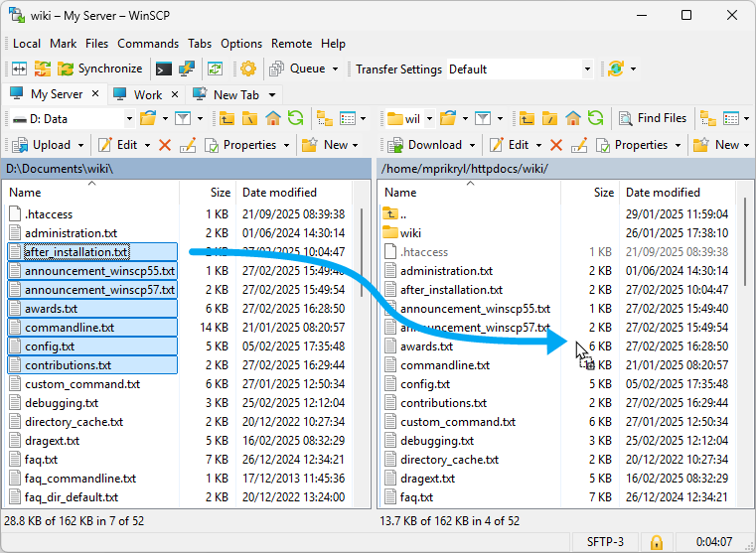This screenshot has height=553, width=756.
Task: Click the Download button in remote panel
Action: 425,145
